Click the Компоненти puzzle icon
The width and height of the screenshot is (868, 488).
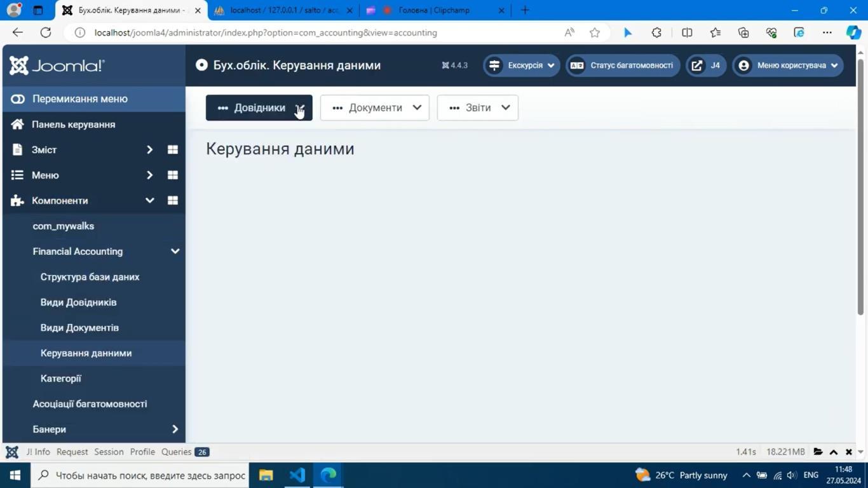click(x=17, y=201)
